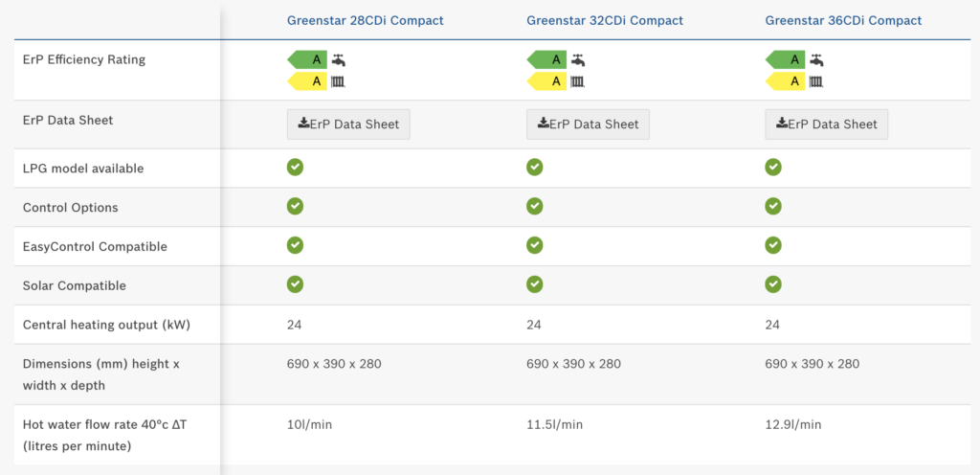980x475 pixels.
Task: Click Solar Compatible checkmark for 32CDi
Action: point(534,284)
